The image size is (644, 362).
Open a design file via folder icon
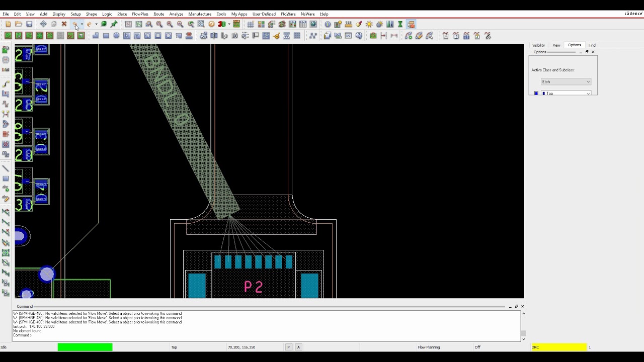pos(19,24)
